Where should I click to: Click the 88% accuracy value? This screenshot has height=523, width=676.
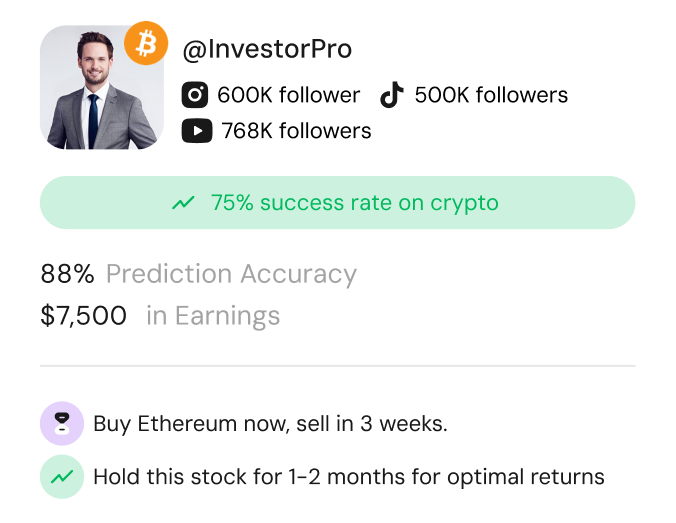click(x=67, y=274)
